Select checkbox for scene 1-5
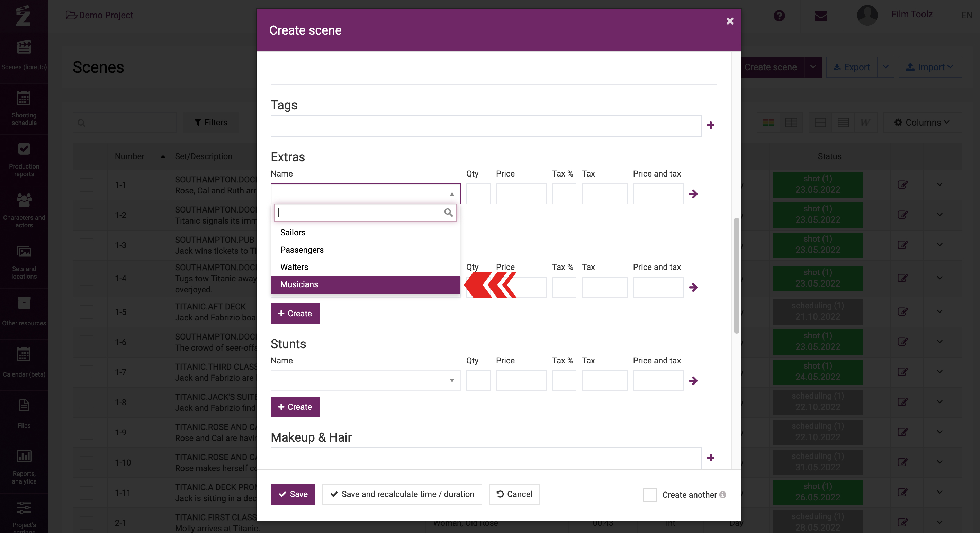This screenshot has width=980, height=533. coord(86,312)
